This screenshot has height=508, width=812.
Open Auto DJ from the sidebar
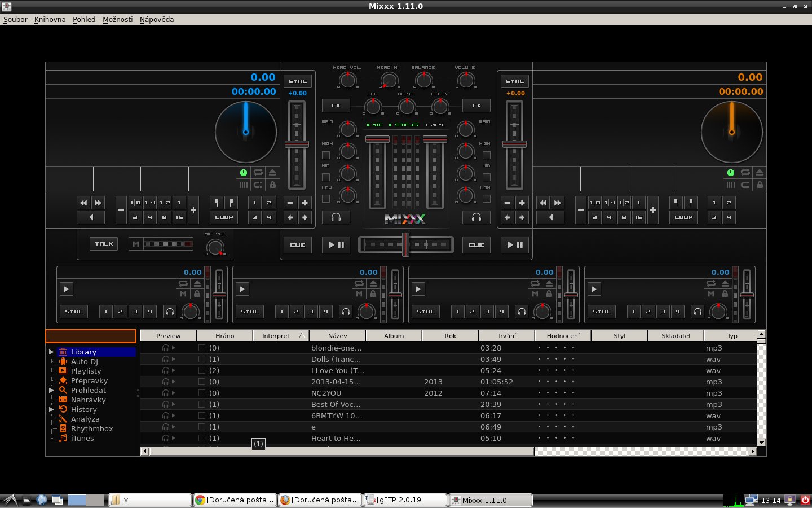pyautogui.click(x=84, y=362)
